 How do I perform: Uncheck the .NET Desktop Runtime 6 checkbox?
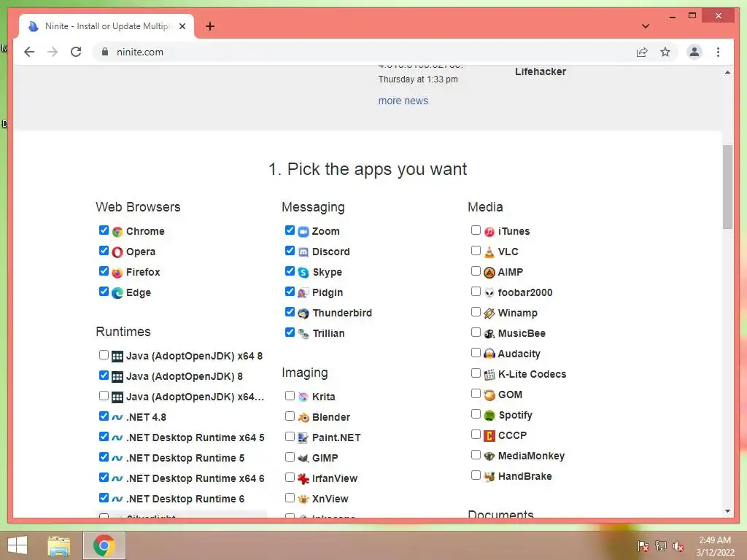pyautogui.click(x=104, y=497)
